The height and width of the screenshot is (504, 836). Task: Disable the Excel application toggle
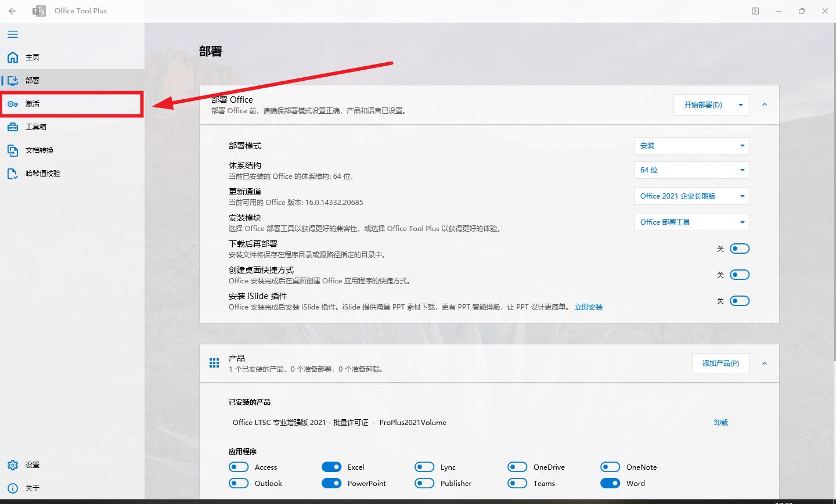pos(331,466)
